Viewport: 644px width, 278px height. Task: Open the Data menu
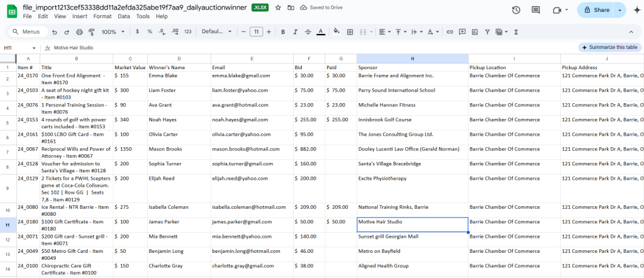click(x=124, y=16)
